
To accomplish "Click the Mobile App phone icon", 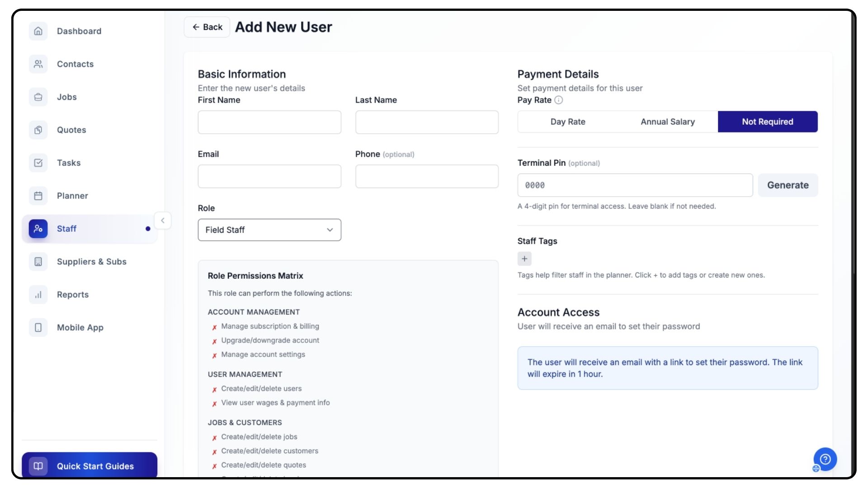I will coord(38,328).
